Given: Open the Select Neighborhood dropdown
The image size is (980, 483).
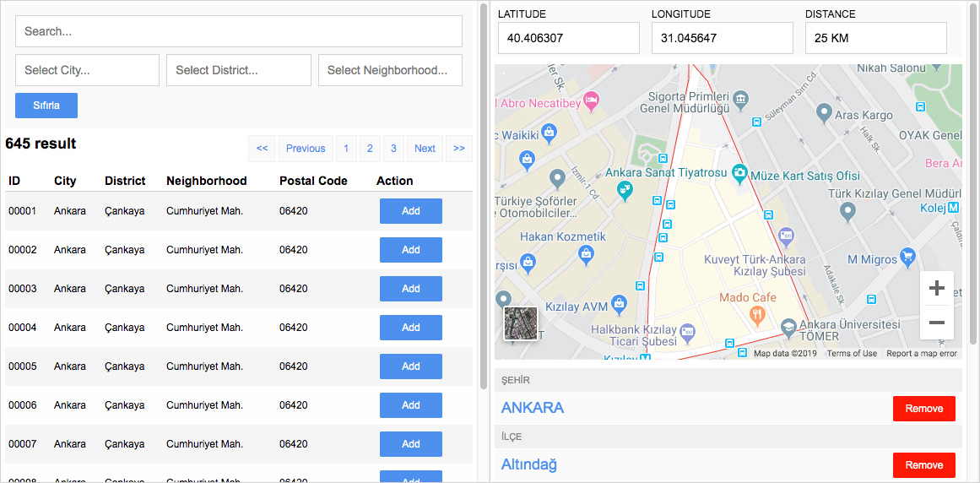Looking at the screenshot, I should [x=389, y=70].
